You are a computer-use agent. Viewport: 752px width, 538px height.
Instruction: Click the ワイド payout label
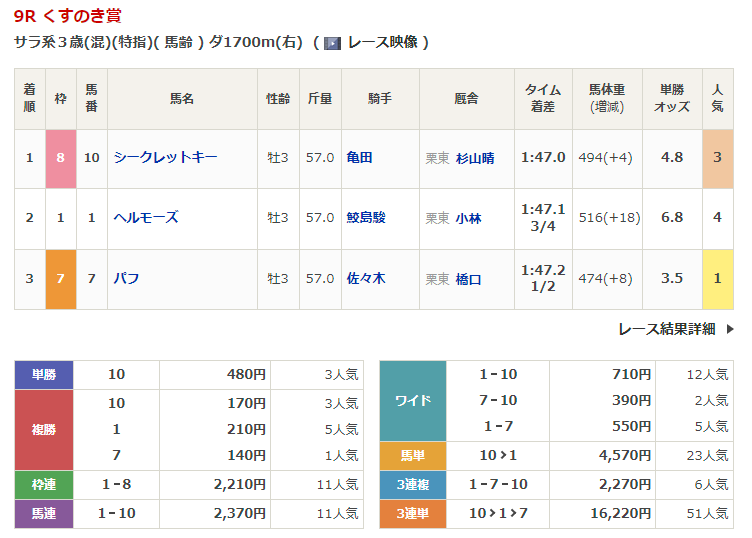tap(413, 401)
